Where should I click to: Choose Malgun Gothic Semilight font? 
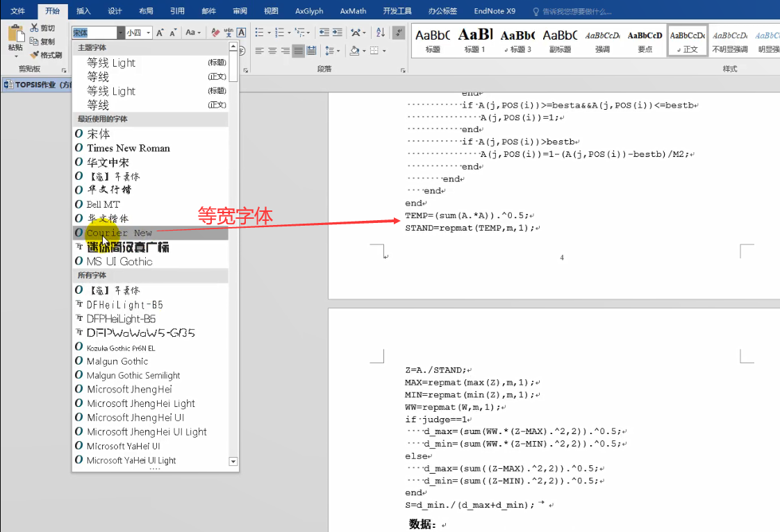coord(150,375)
